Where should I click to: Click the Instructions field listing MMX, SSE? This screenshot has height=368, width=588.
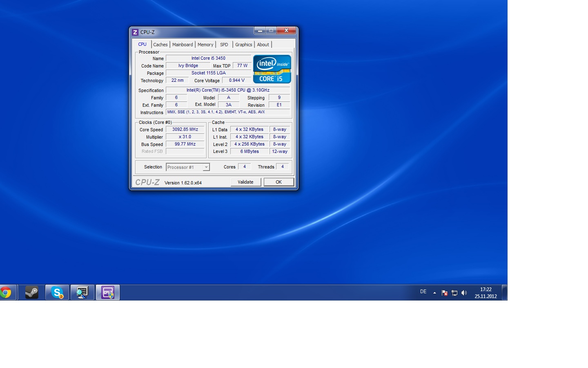point(228,112)
